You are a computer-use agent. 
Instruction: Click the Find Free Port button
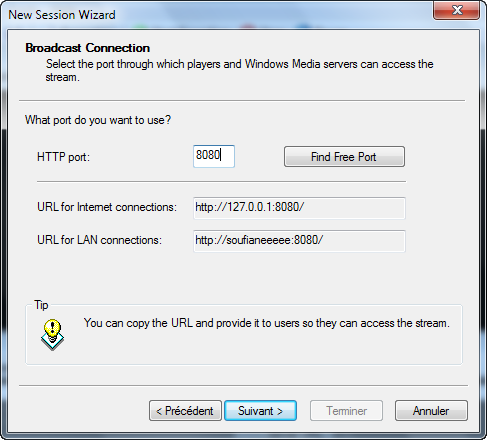pyautogui.click(x=344, y=156)
